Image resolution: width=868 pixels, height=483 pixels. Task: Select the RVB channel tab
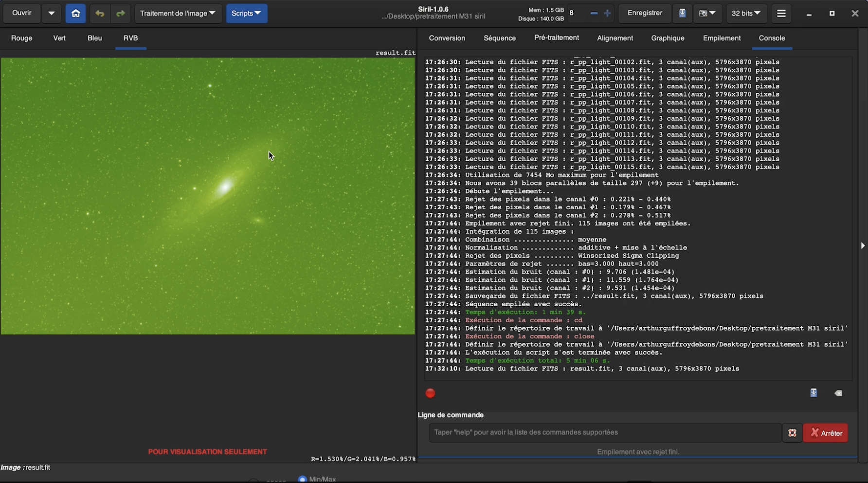[x=130, y=38]
